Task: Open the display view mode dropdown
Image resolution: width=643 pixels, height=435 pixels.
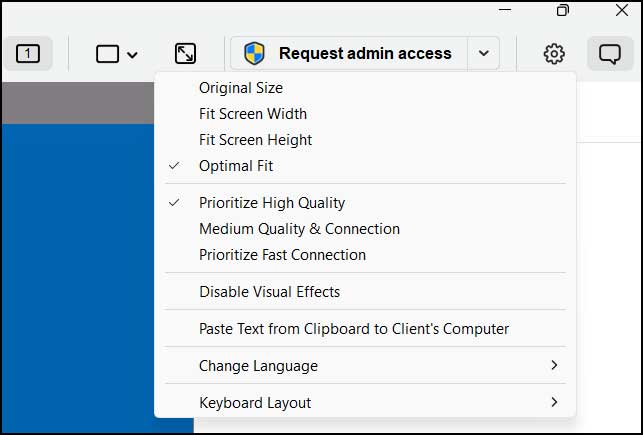Action: coord(116,54)
